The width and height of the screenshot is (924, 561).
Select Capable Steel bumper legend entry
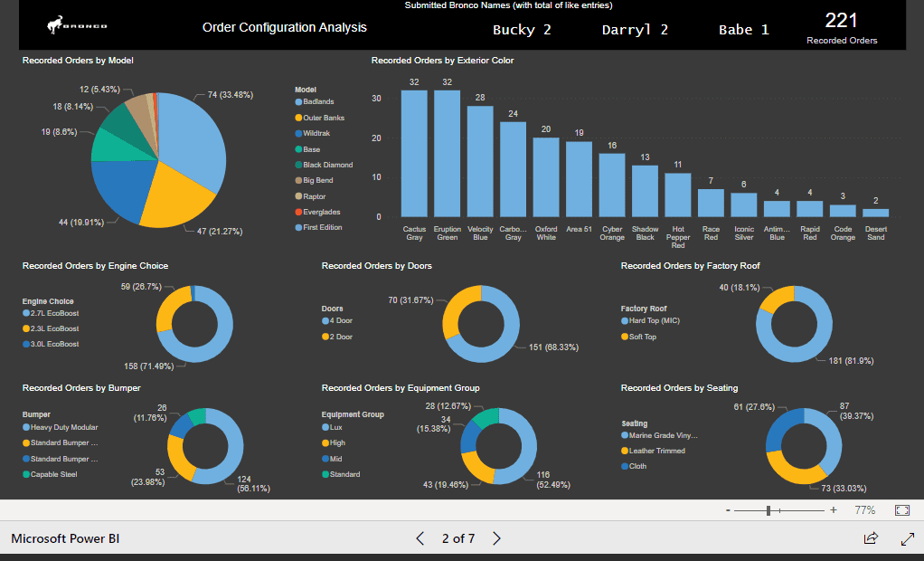50,474
